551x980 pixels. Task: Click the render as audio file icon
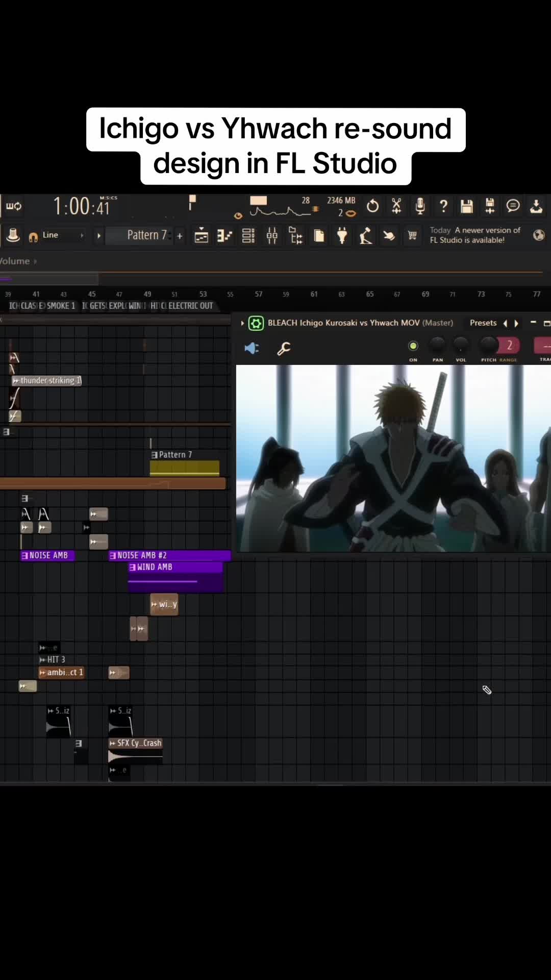pos(490,206)
